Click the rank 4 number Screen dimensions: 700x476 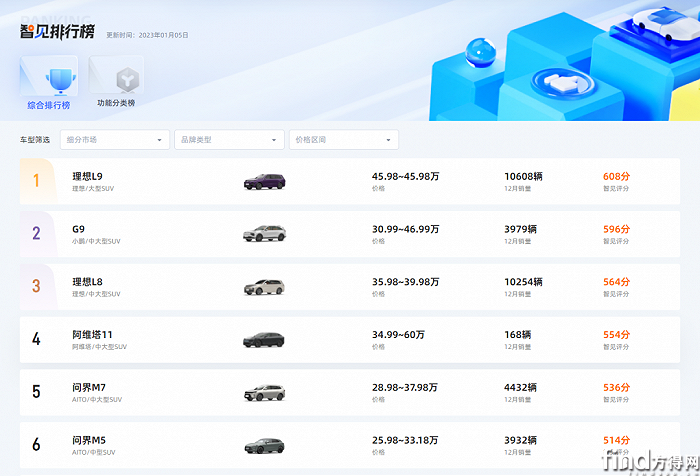(36, 339)
